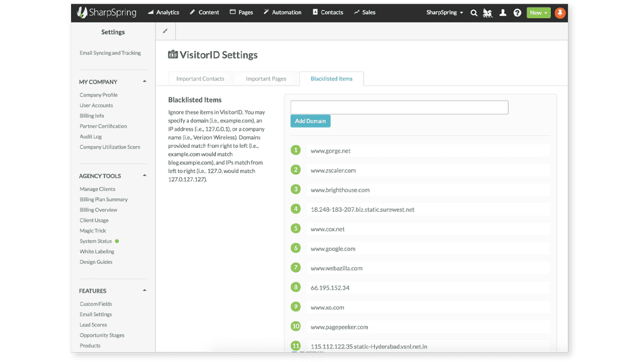Open Email Syncing and Tracking settings

110,53
